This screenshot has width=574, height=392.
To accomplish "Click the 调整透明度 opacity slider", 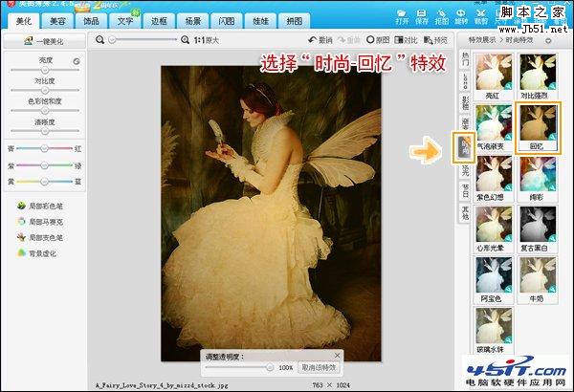I will pos(239,367).
